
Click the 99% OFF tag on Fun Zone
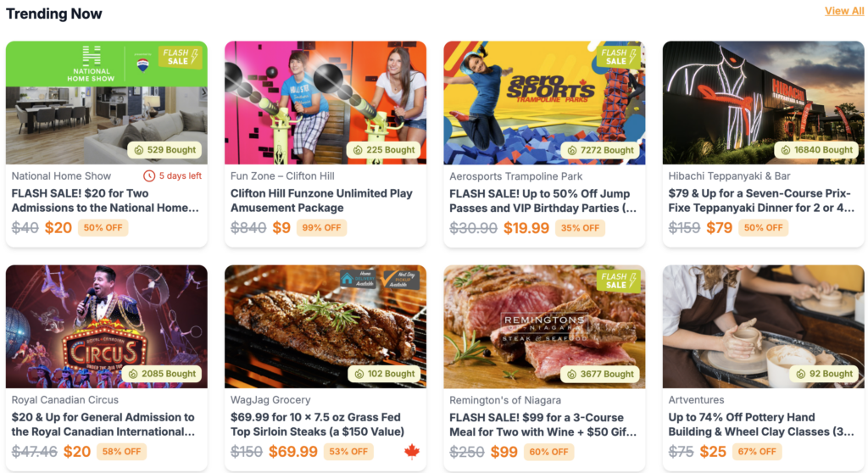(x=321, y=228)
